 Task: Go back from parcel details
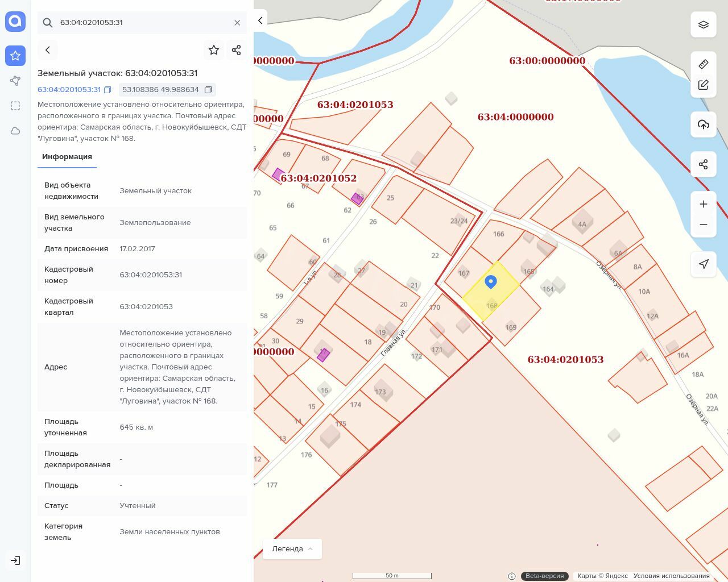(48, 50)
